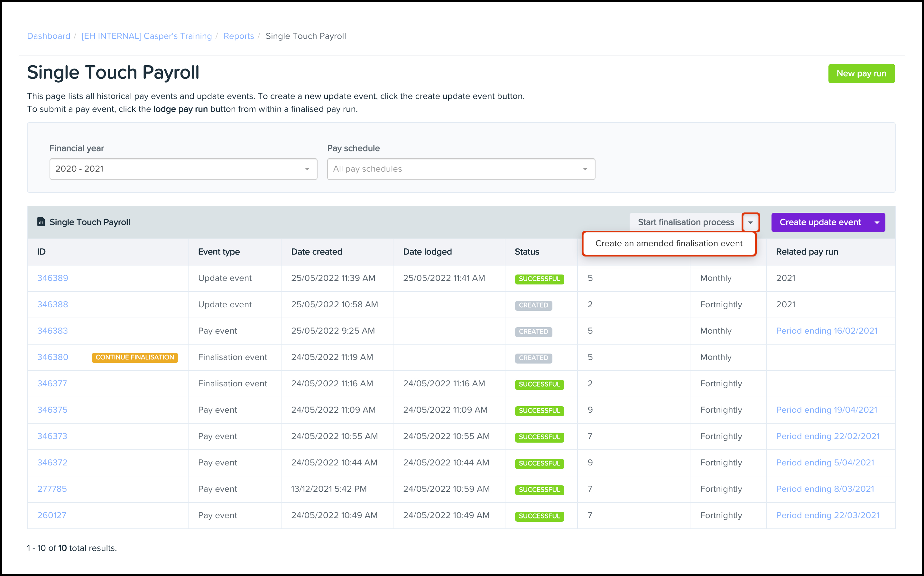The height and width of the screenshot is (576, 924).
Task: Open the finalisation process dropdown arrow
Action: point(750,222)
